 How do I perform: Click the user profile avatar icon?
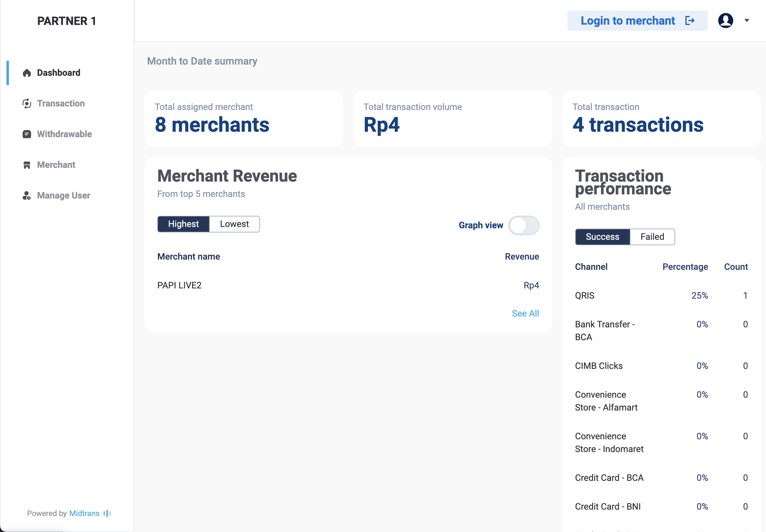click(725, 21)
